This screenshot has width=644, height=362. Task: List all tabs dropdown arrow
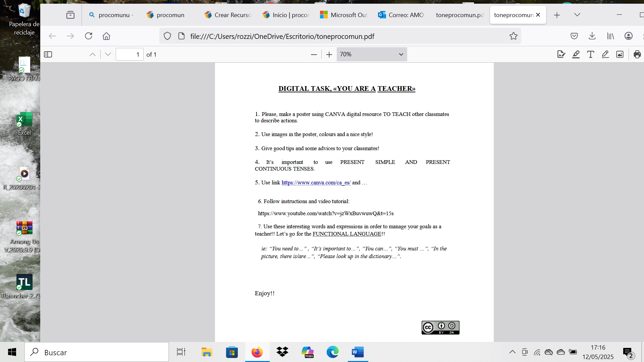tap(577, 15)
